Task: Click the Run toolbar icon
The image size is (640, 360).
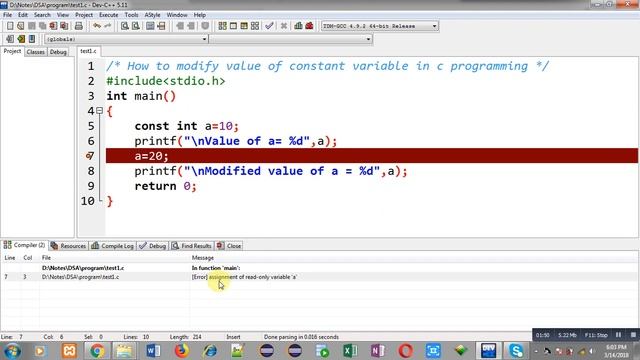Action: [x=233, y=26]
